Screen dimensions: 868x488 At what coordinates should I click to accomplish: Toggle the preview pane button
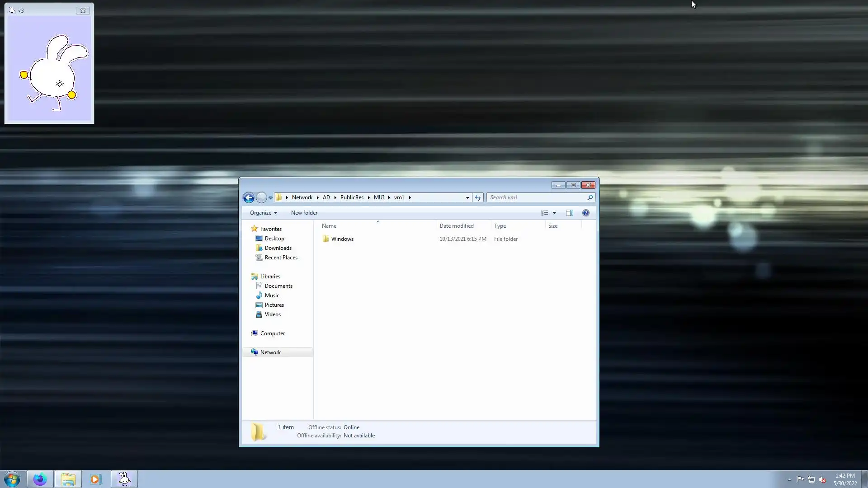[x=569, y=213]
